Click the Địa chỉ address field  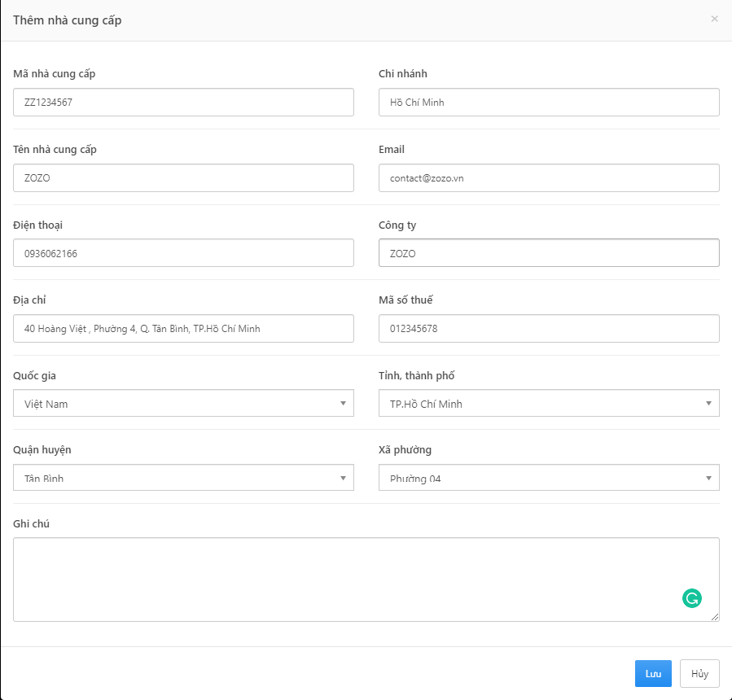click(183, 329)
